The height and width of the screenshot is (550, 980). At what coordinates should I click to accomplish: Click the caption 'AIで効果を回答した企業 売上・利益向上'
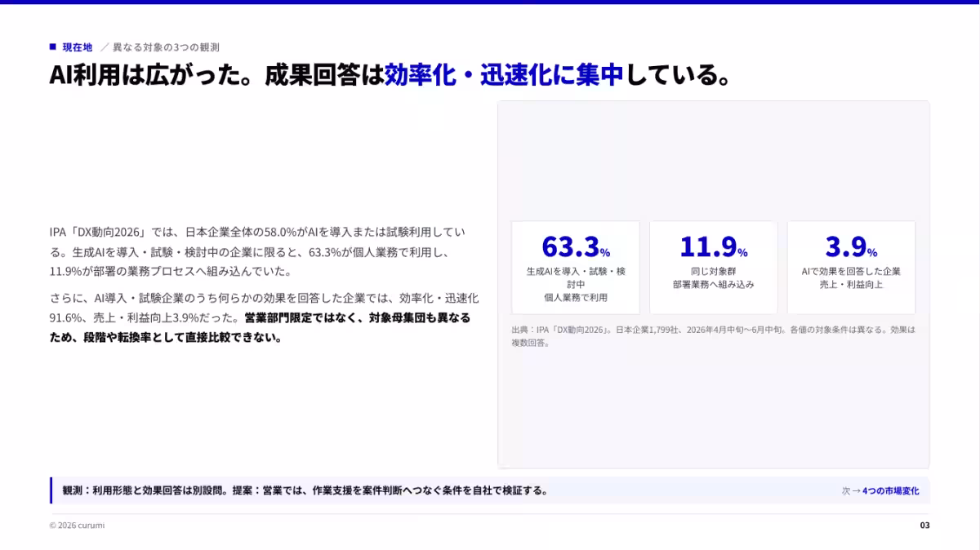(x=851, y=277)
